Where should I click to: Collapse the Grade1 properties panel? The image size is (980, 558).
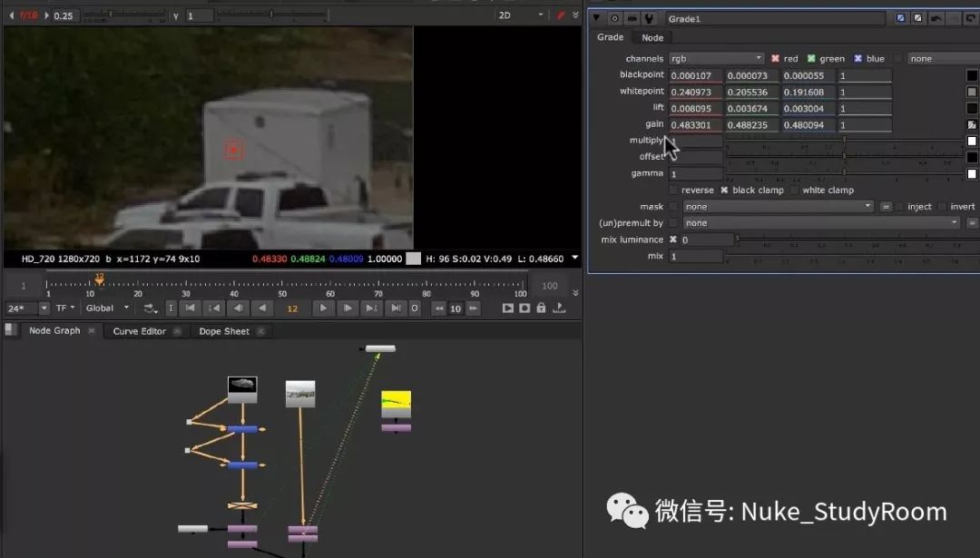point(596,18)
